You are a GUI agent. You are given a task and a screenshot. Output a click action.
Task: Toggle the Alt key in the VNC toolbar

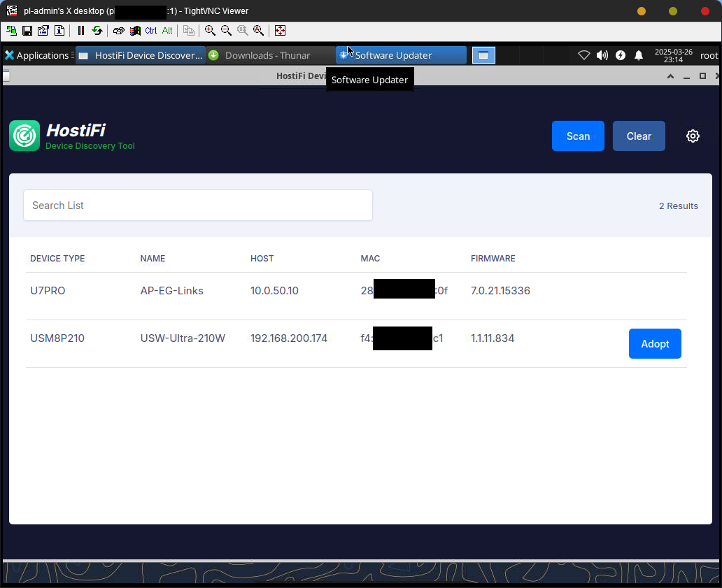tap(167, 31)
